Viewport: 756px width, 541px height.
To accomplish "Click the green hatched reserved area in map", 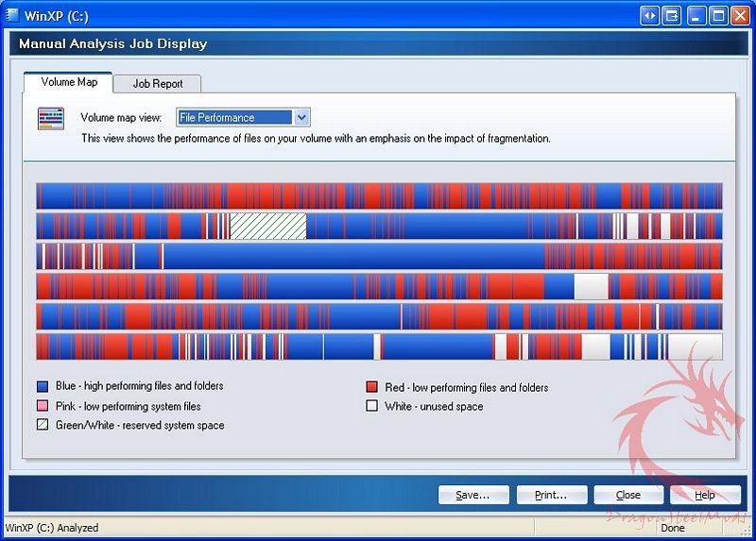I will (x=267, y=227).
